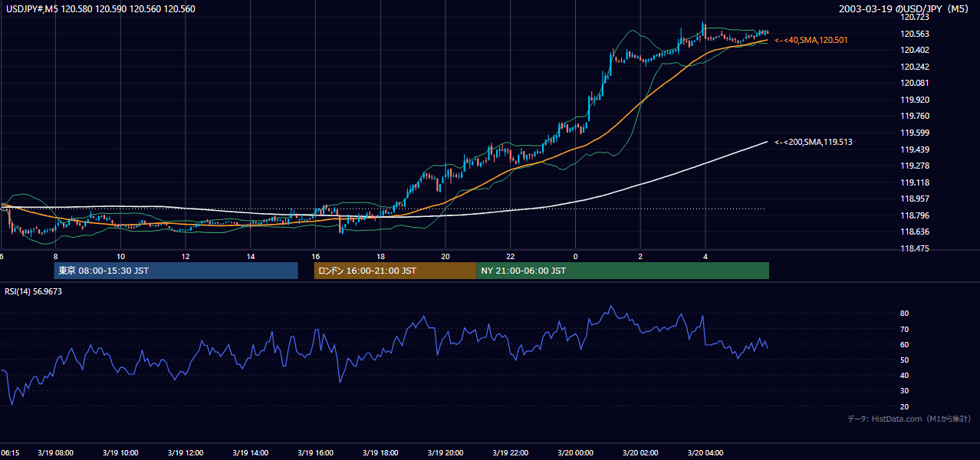Click hour tick 12 under price chart

(186, 256)
